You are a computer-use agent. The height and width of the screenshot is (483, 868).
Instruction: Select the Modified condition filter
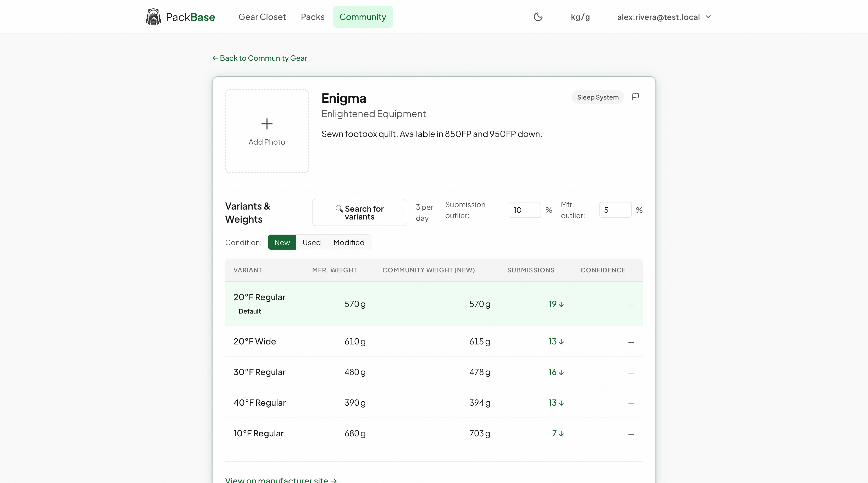click(x=349, y=243)
